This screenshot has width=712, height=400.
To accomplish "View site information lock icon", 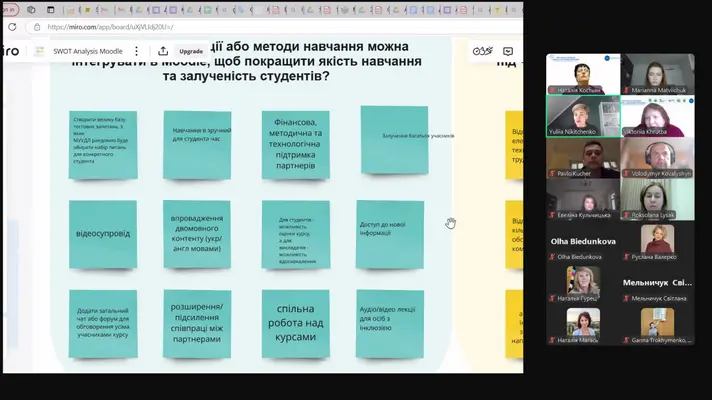I will point(37,27).
